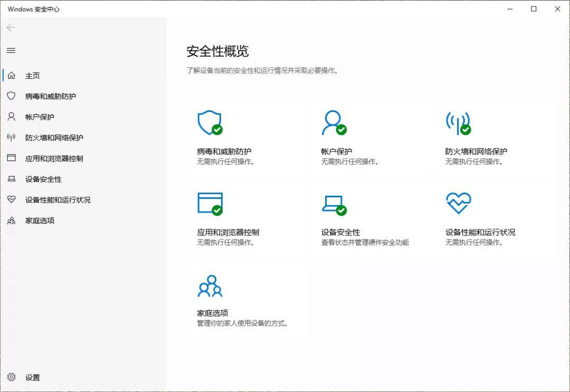Click the person icon on the 帐户保护 card
Viewport: 570px width, 392px height.
334,123
